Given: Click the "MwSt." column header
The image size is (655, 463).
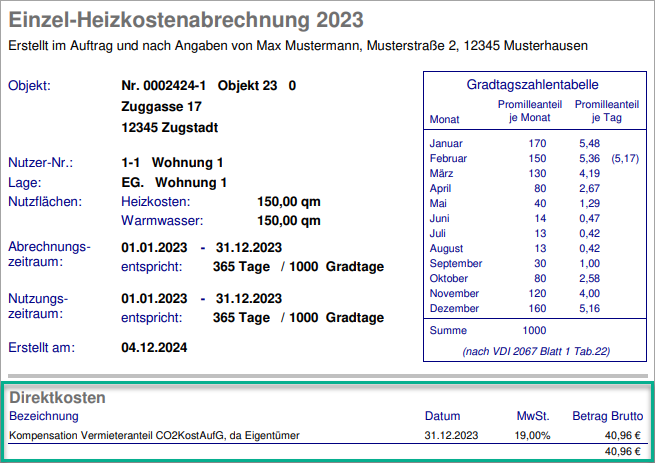Looking at the screenshot, I should click(533, 416).
